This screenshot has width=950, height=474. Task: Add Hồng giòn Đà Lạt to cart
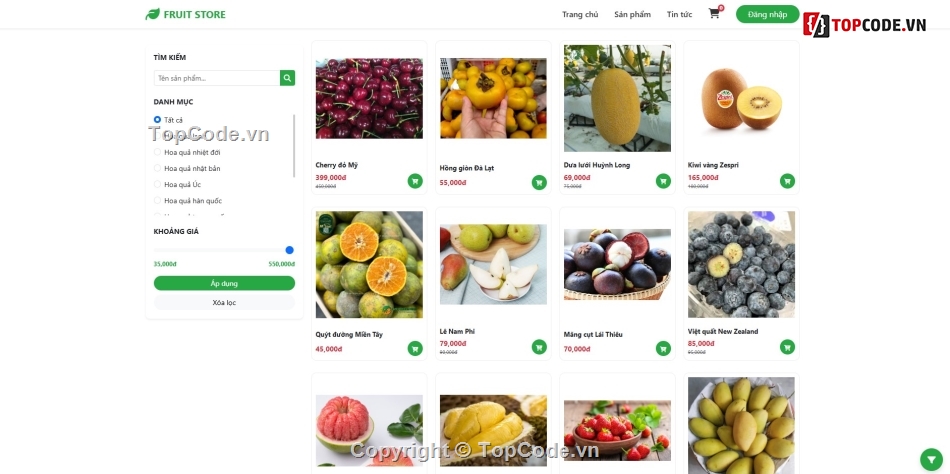click(x=539, y=182)
